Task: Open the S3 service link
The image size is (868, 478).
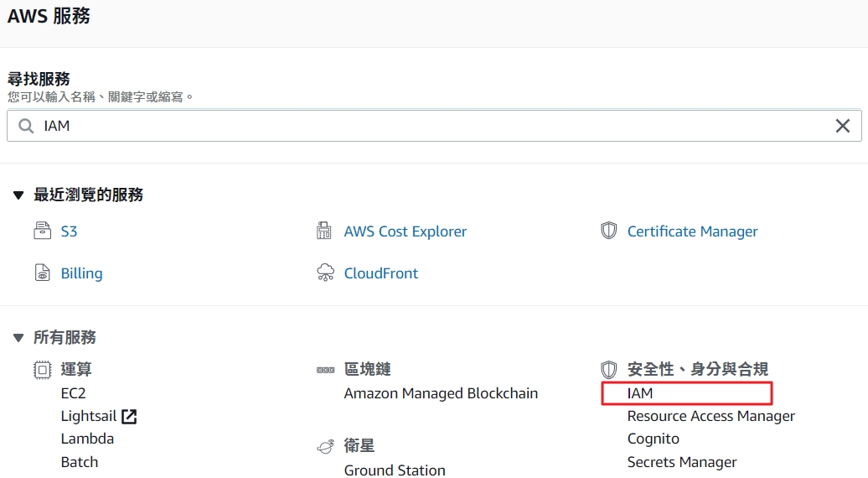Action: [69, 231]
